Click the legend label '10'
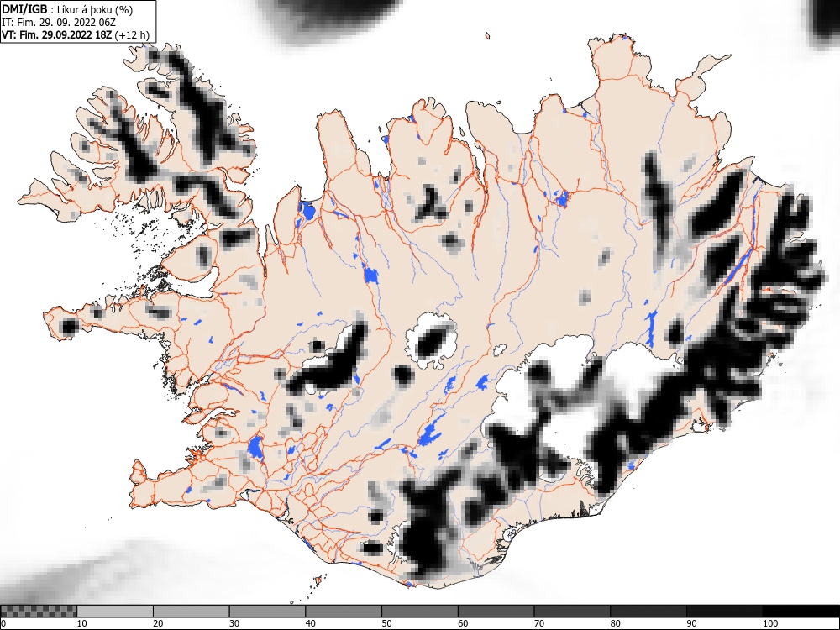Screen dimensions: 840x630 click(x=82, y=623)
